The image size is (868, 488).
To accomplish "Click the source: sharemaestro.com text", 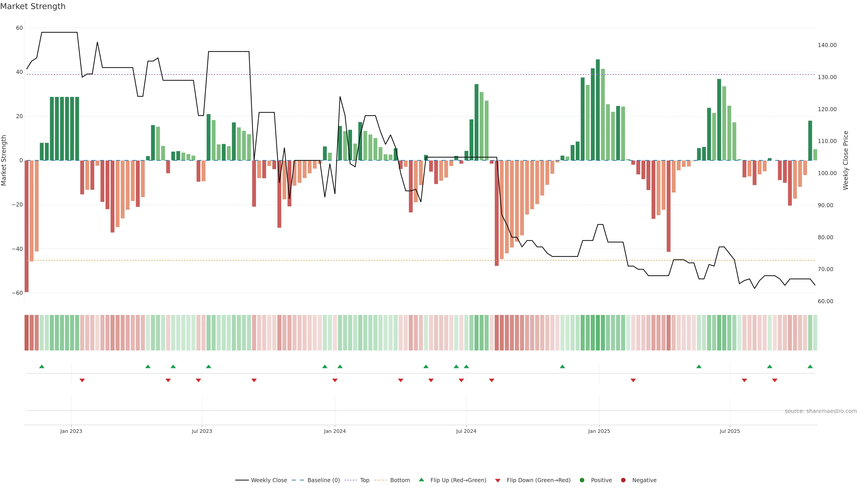I will tap(821, 411).
